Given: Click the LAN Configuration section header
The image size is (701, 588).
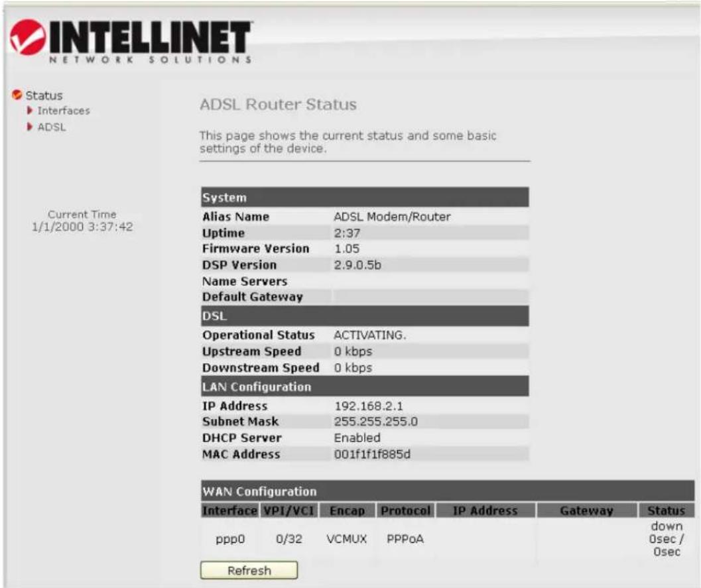Looking at the screenshot, I should pyautogui.click(x=365, y=386).
